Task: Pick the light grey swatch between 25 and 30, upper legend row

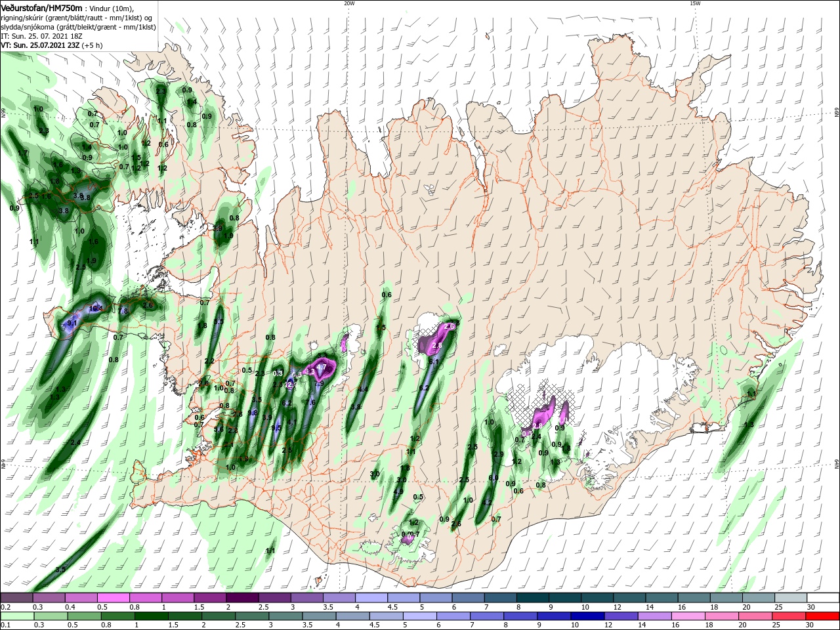Action: coord(790,598)
